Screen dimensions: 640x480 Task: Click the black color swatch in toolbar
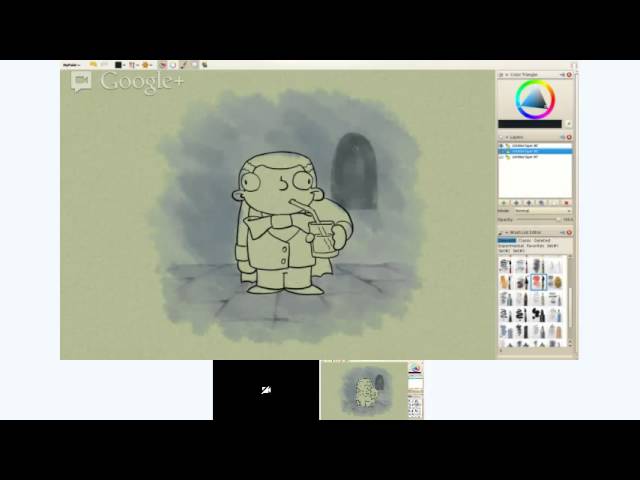[118, 65]
